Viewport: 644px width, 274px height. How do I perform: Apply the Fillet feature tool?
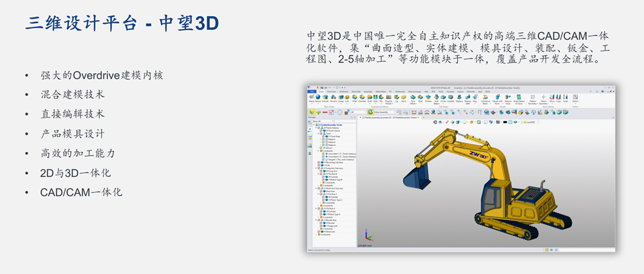click(x=354, y=98)
